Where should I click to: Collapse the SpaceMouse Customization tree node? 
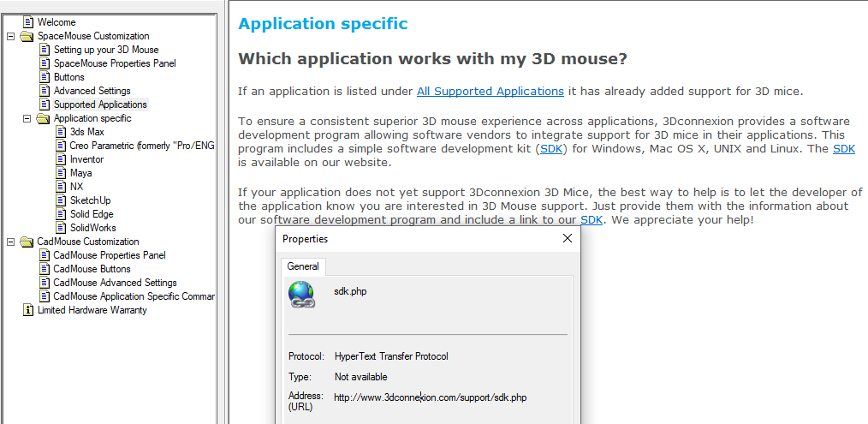[10, 36]
